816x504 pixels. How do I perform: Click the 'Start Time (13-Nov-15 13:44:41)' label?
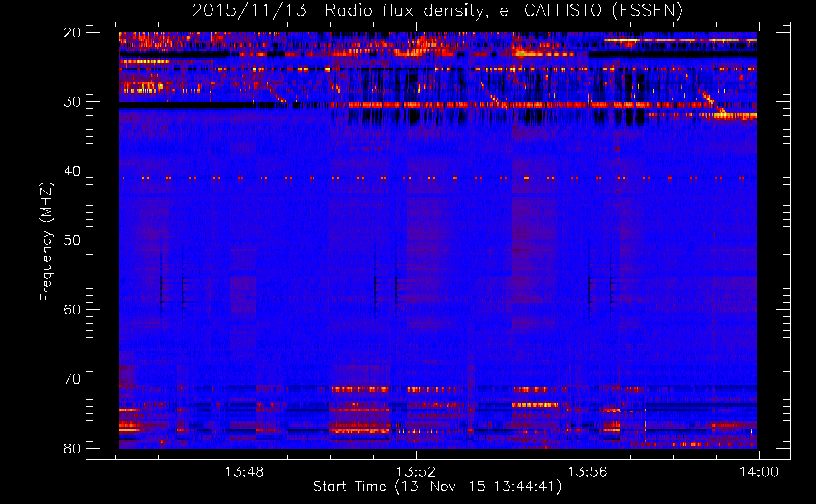tap(437, 487)
